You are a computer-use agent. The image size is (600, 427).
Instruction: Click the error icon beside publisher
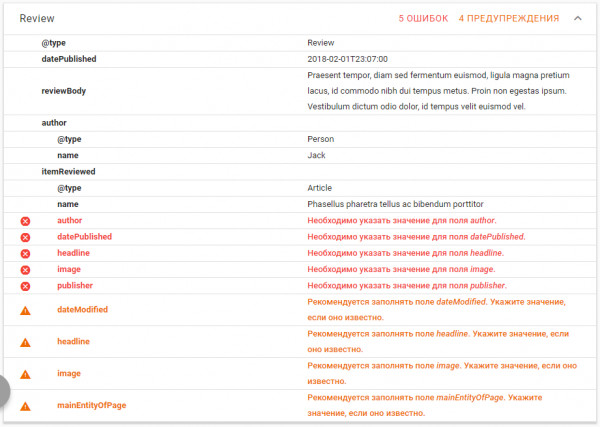(x=25, y=286)
